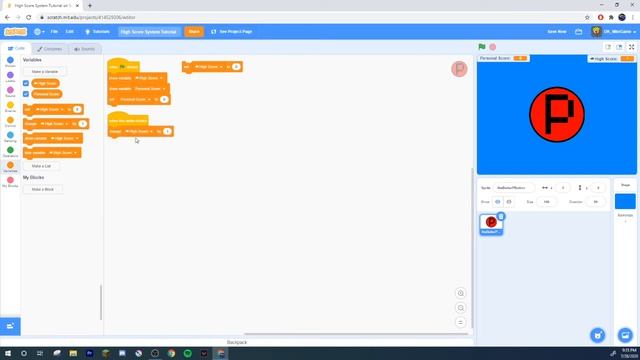Image resolution: width=640 pixels, height=360 pixels.
Task: Open variable dropdown on palette show variable block
Action: coord(64,138)
